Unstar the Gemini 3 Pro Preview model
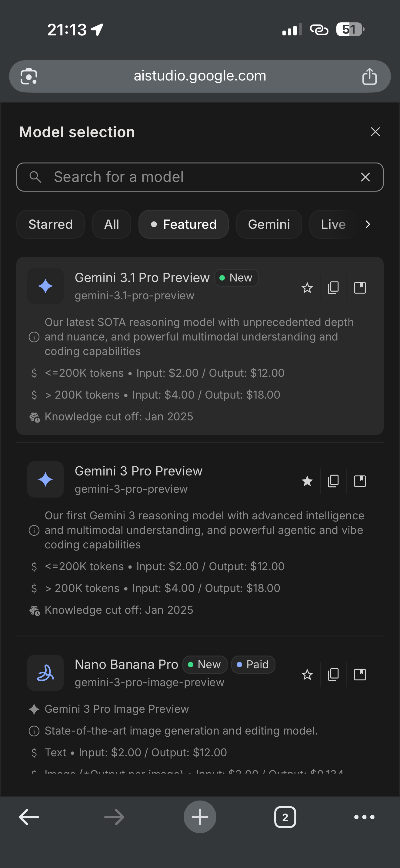Screen dimensions: 400x868 (307, 481)
